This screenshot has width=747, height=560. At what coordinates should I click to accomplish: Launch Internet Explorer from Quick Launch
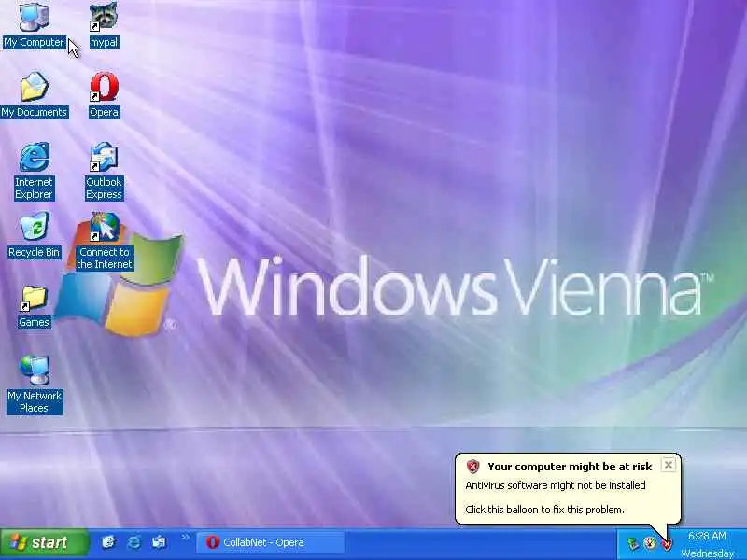tap(134, 542)
